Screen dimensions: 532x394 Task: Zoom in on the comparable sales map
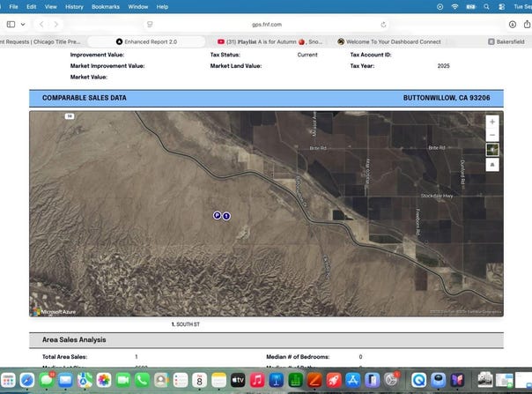(492, 122)
